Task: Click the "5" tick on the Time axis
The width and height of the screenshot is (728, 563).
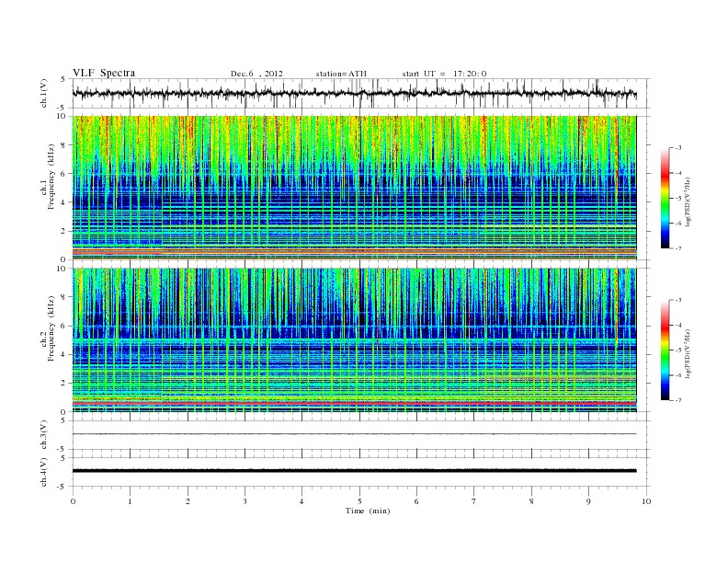Action: pyautogui.click(x=359, y=501)
